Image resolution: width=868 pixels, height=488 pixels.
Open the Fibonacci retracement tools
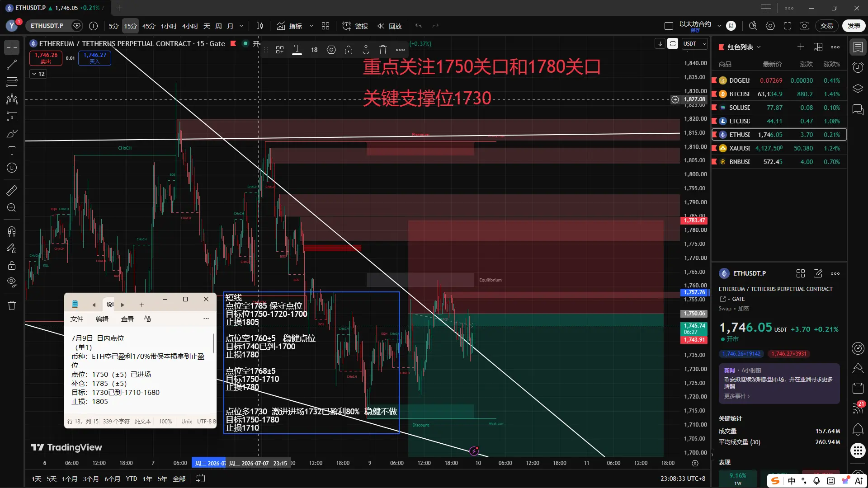[x=12, y=82]
